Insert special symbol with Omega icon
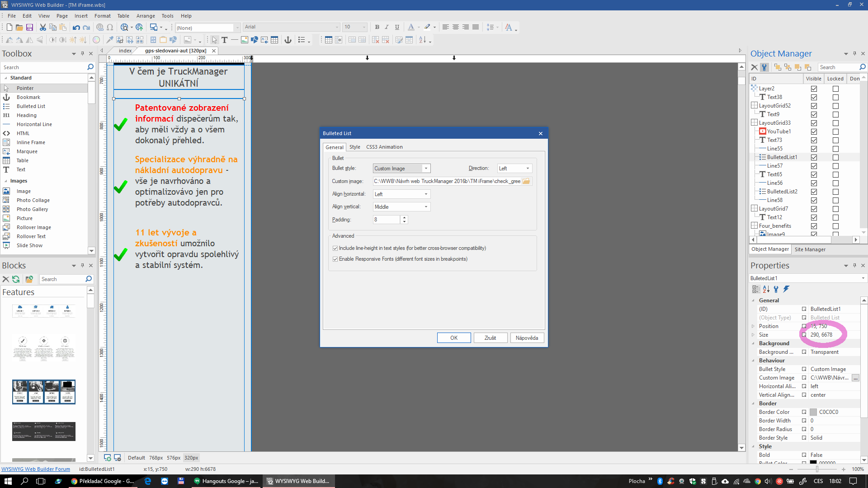The width and height of the screenshot is (868, 488). [110, 28]
